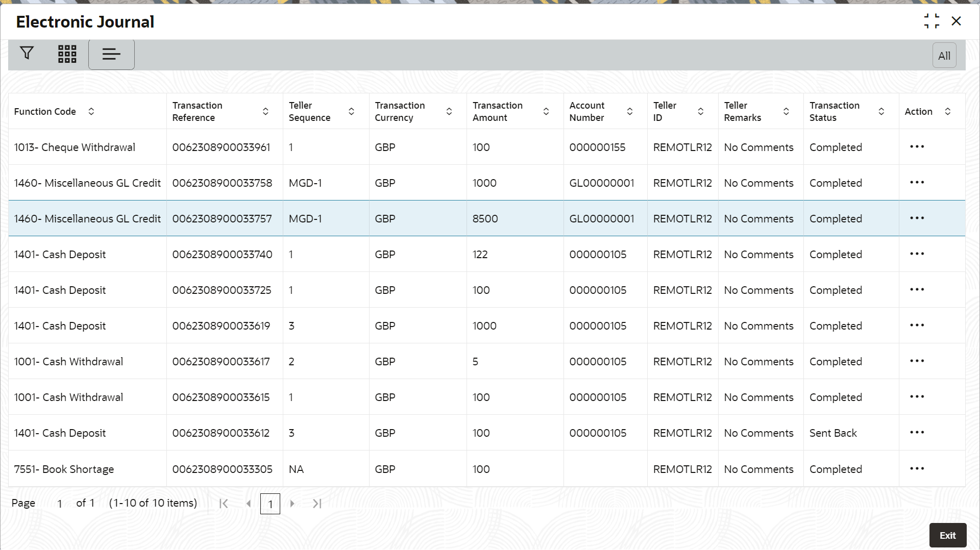Click the All filter button
The image size is (980, 550).
tap(944, 56)
